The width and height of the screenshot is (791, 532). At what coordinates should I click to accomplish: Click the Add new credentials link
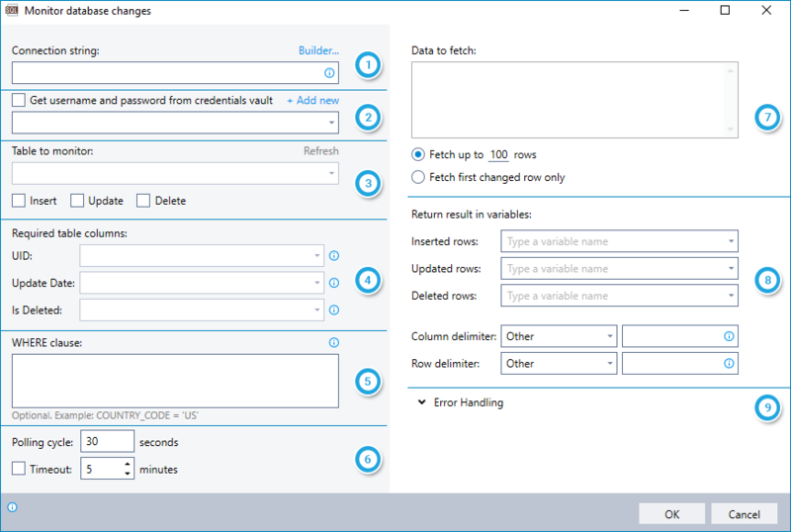[x=312, y=101]
